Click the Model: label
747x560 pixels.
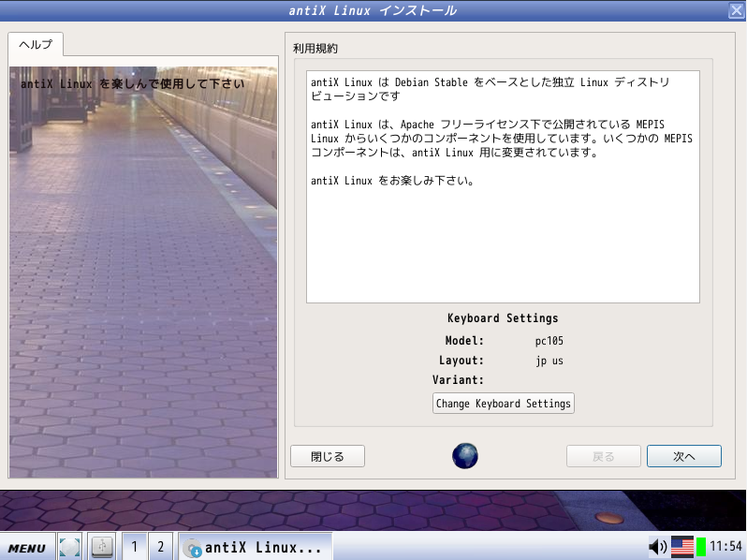(x=464, y=341)
